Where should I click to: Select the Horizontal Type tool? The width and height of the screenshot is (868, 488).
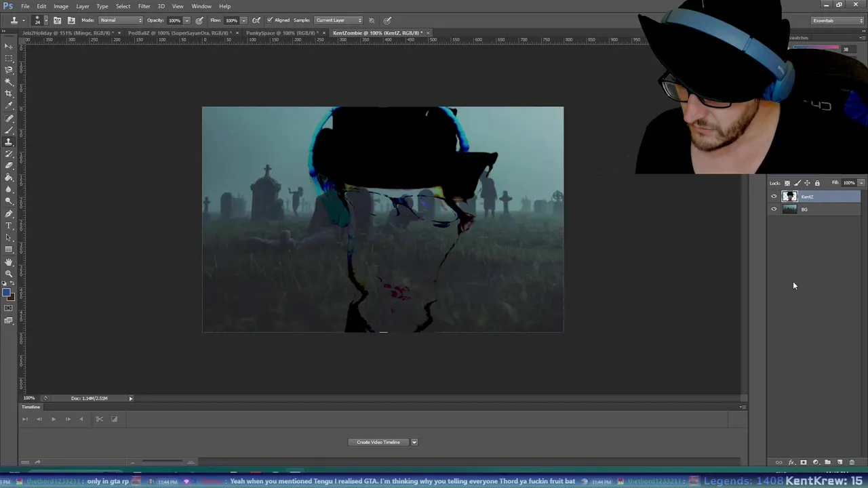(9, 225)
